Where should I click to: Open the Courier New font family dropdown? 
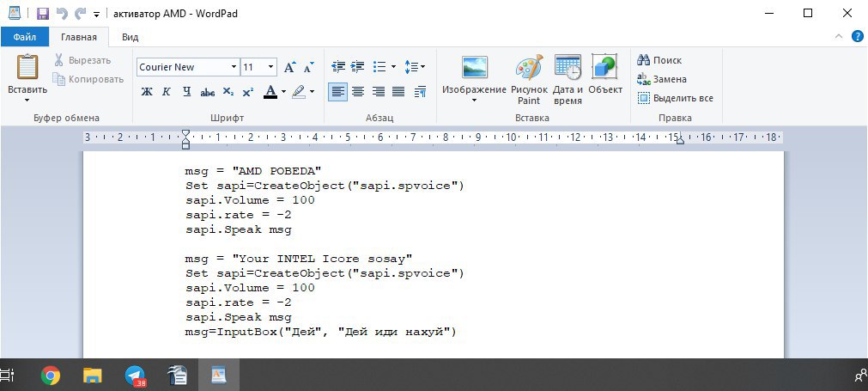coord(234,67)
